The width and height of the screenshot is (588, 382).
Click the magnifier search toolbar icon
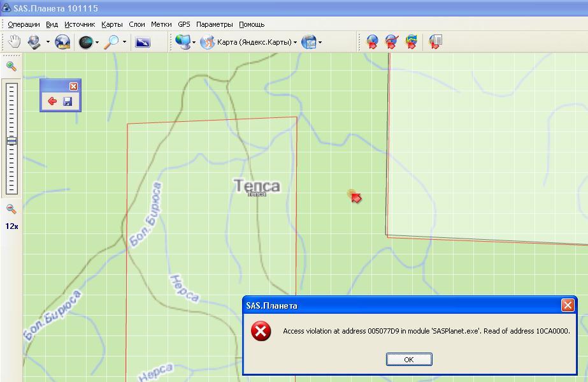pos(111,42)
